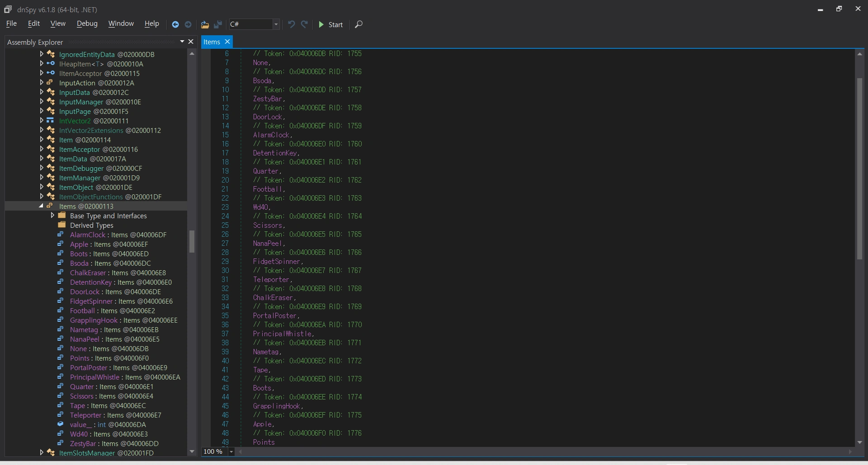
Task: Open the 100 % zoom dropdown
Action: pos(231,451)
